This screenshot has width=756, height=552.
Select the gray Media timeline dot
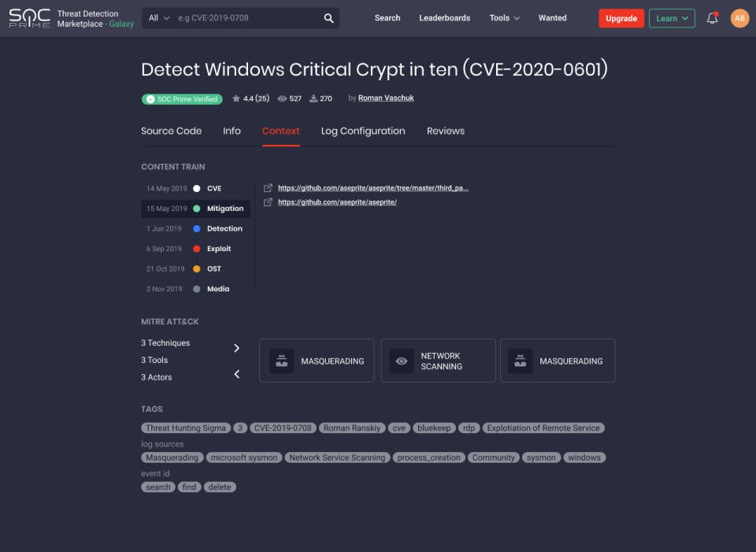click(x=197, y=289)
